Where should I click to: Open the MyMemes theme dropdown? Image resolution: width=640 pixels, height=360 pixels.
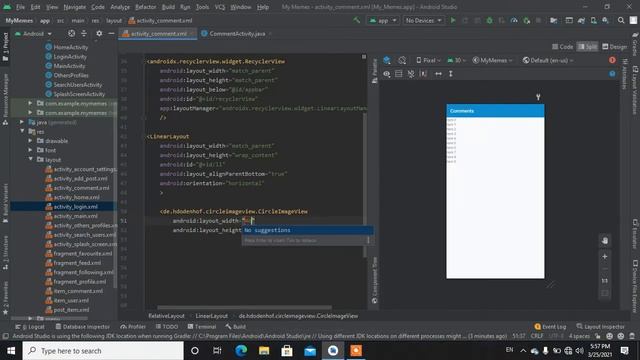pyautogui.click(x=492, y=60)
